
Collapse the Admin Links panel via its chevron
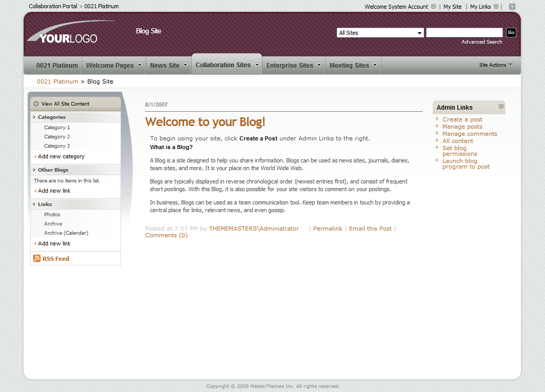coord(501,107)
